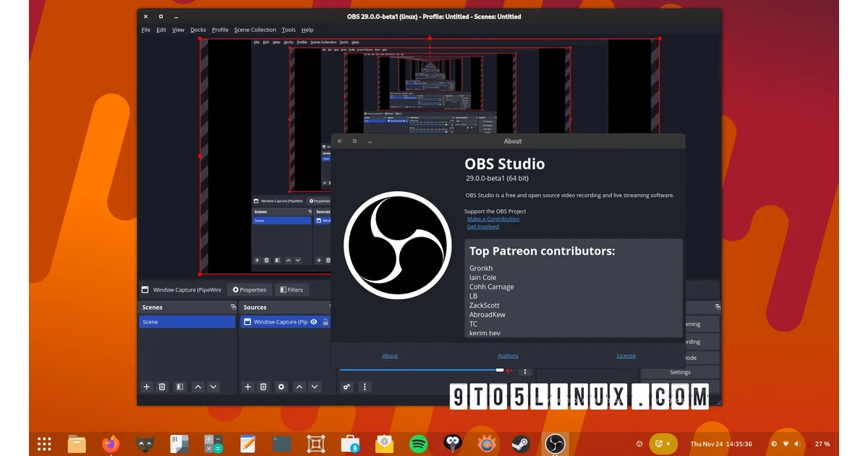
Task: Switch to About in the About dialog
Action: [x=390, y=355]
